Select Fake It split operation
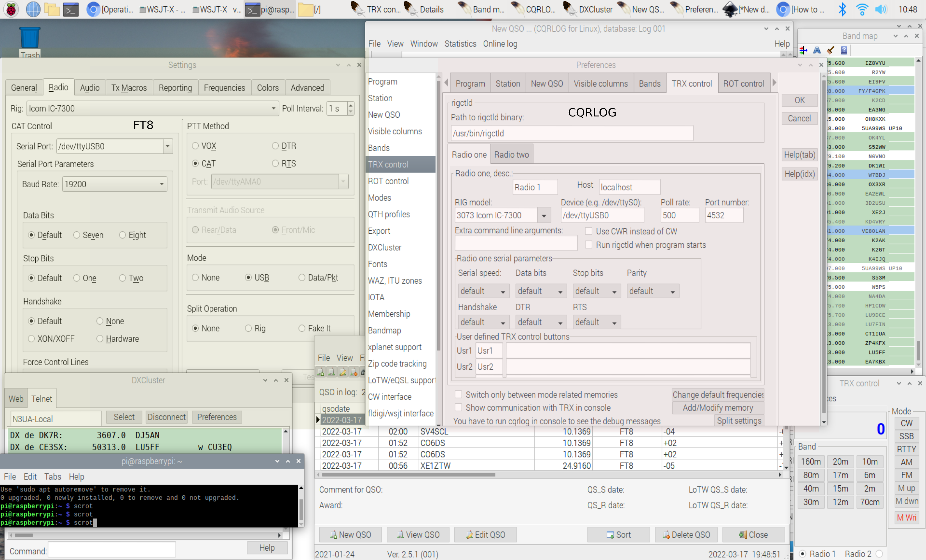 [x=315, y=328]
